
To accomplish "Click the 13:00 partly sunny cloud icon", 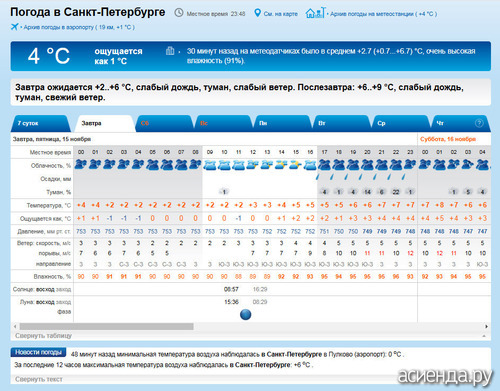I will (x=267, y=164).
